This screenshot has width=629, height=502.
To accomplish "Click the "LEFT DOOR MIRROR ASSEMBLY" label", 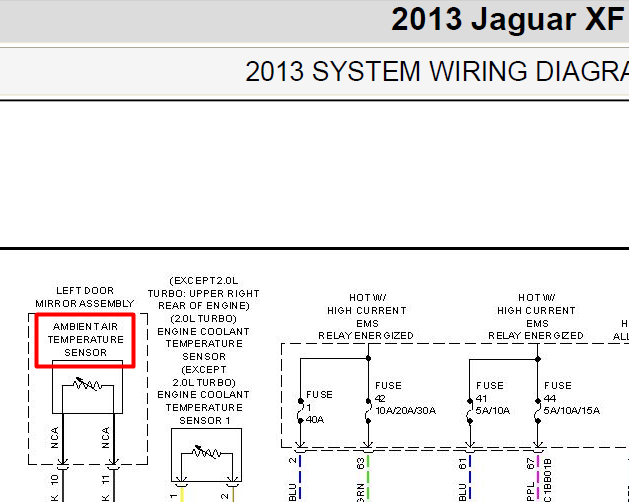I will point(85,297).
